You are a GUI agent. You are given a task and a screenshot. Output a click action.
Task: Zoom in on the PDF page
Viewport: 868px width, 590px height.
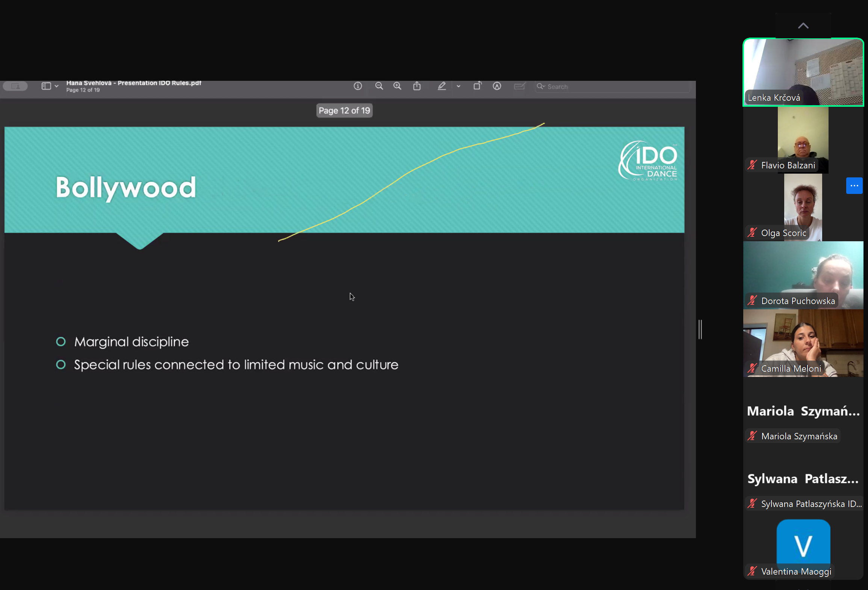[397, 86]
